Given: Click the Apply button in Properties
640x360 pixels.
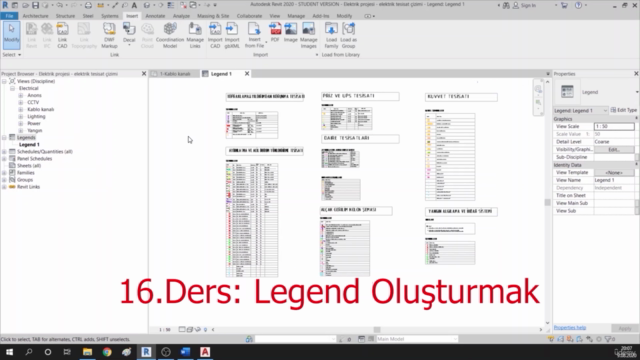Looking at the screenshot, I should 624,328.
